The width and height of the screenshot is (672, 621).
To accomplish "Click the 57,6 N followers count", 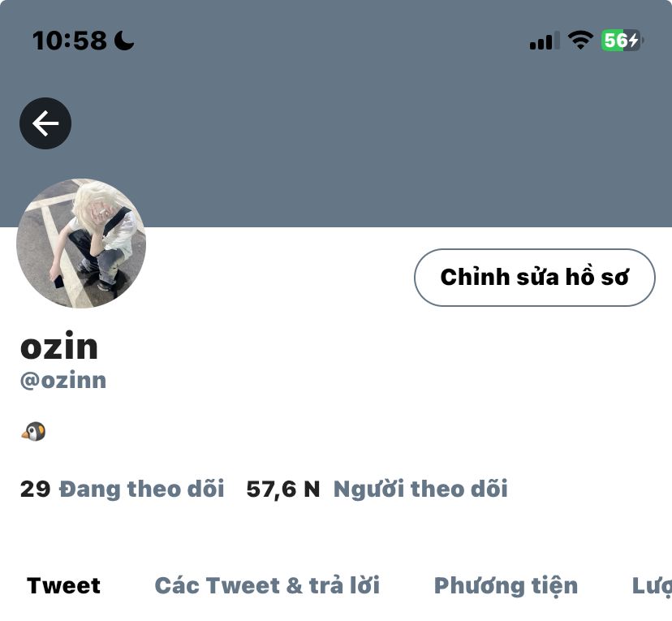I will [x=283, y=489].
